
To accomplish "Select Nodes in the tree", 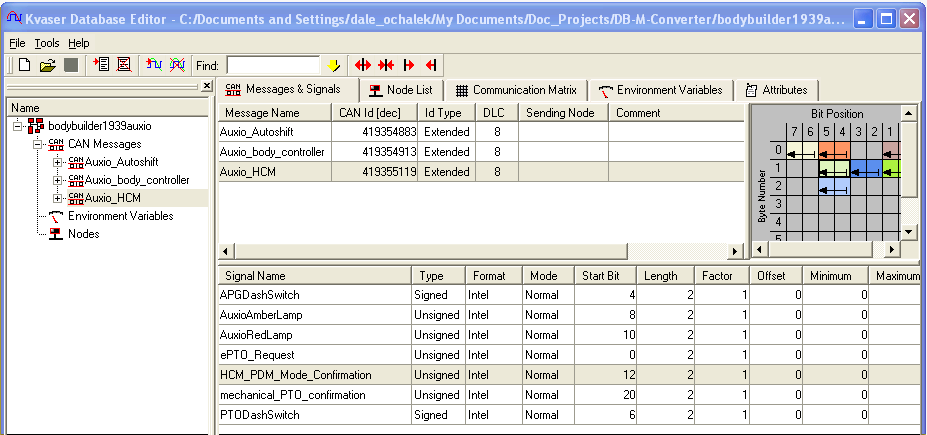I will pos(83,234).
